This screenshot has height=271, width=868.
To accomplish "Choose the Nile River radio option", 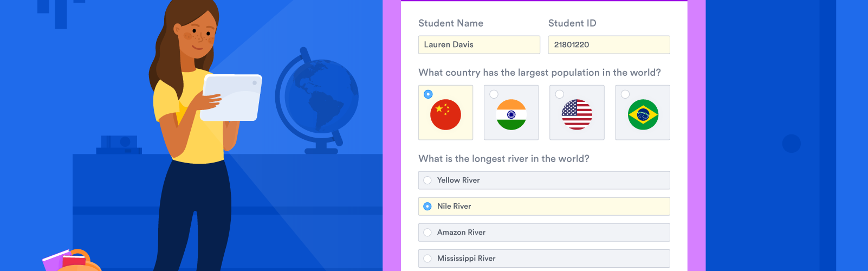I will point(427,207).
